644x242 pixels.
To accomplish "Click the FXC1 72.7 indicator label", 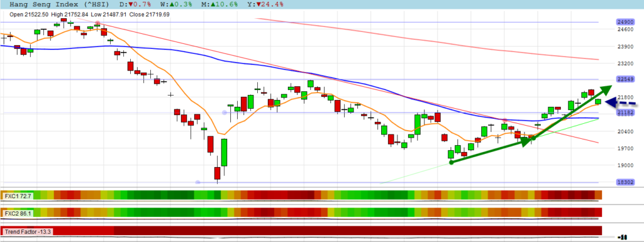I will (17, 195).
